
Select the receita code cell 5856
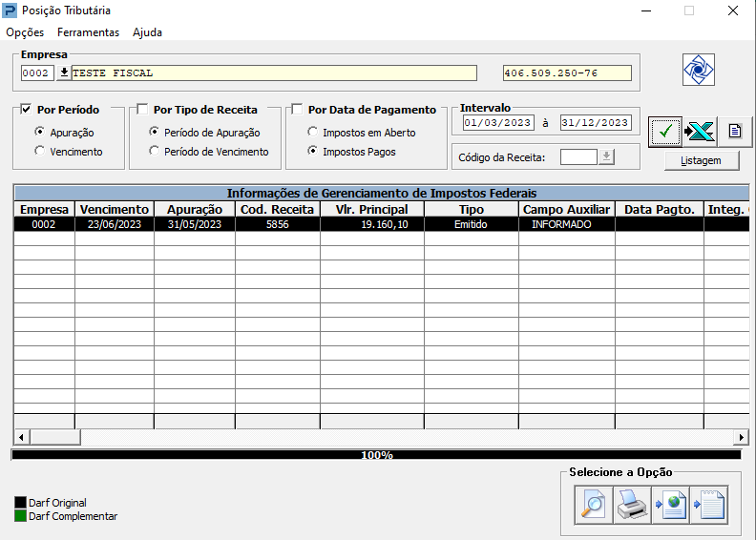tap(278, 224)
